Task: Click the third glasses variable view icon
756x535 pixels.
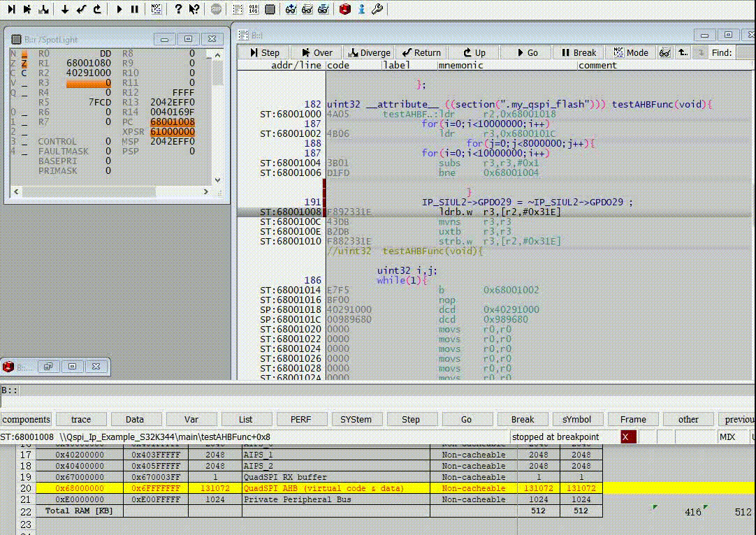Action: coord(324,8)
